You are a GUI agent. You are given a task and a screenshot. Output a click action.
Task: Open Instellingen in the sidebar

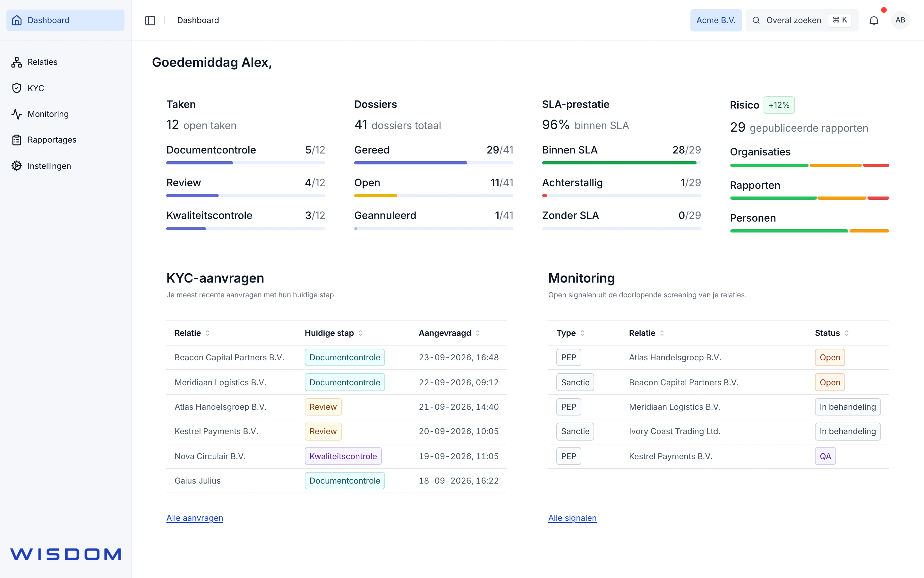pos(65,166)
